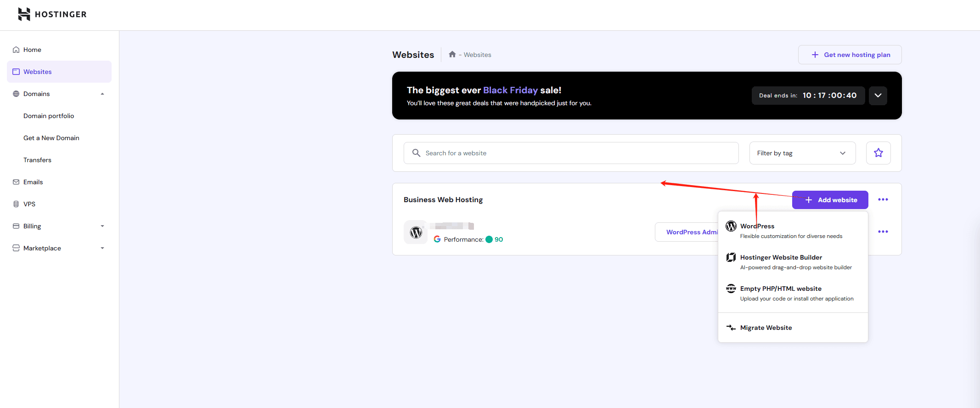The width and height of the screenshot is (980, 408).
Task: Click the VPS database icon
Action: tap(16, 204)
